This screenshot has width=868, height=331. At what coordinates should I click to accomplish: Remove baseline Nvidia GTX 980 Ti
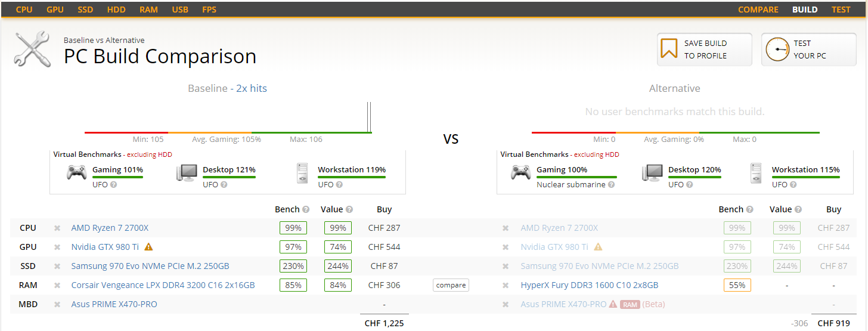coord(57,248)
